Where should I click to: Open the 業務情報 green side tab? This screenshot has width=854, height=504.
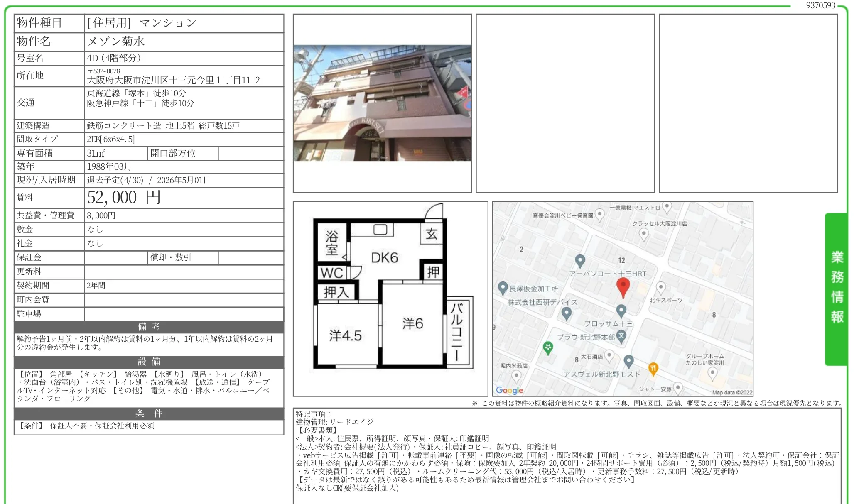point(837,288)
